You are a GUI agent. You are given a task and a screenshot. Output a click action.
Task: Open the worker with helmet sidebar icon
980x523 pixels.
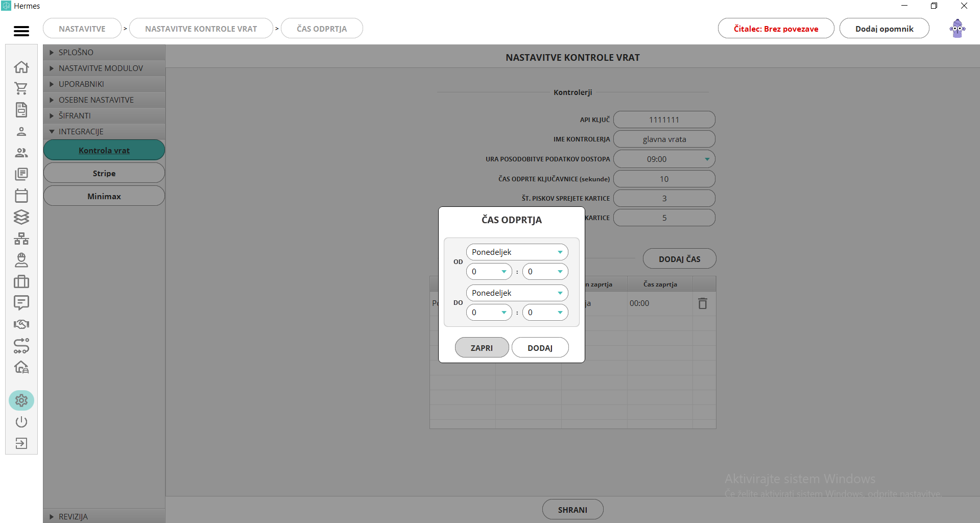tap(21, 260)
